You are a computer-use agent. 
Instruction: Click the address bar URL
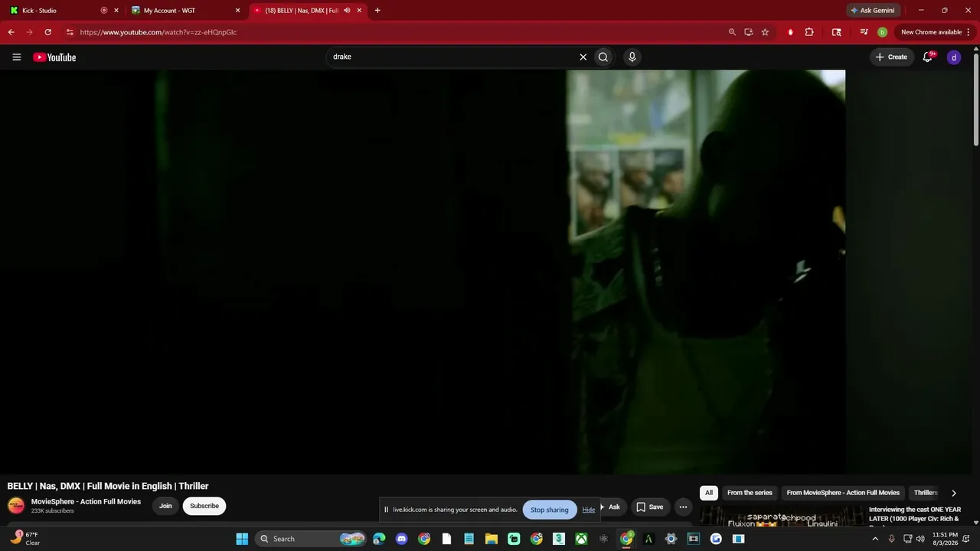[158, 32]
